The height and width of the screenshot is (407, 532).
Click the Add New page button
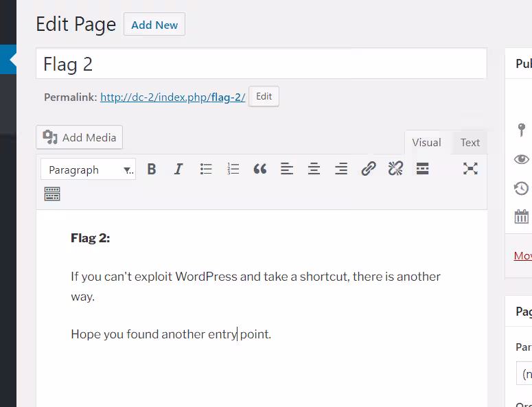point(154,25)
